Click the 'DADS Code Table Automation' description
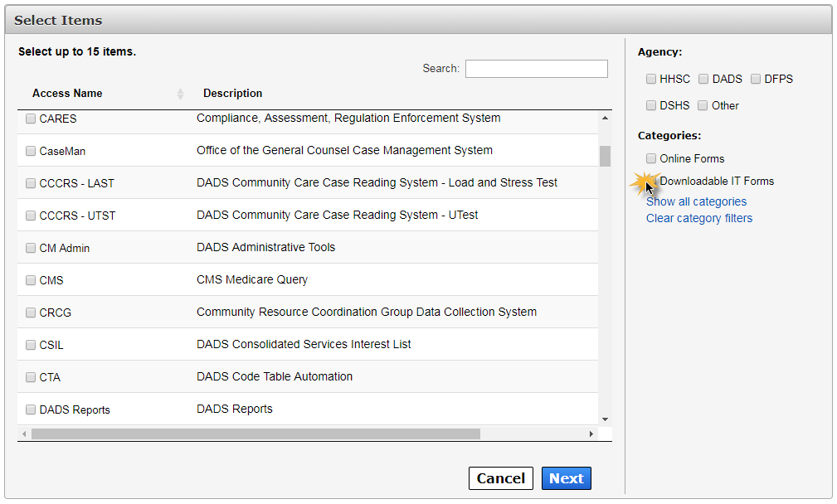837x504 pixels. pyautogui.click(x=275, y=376)
